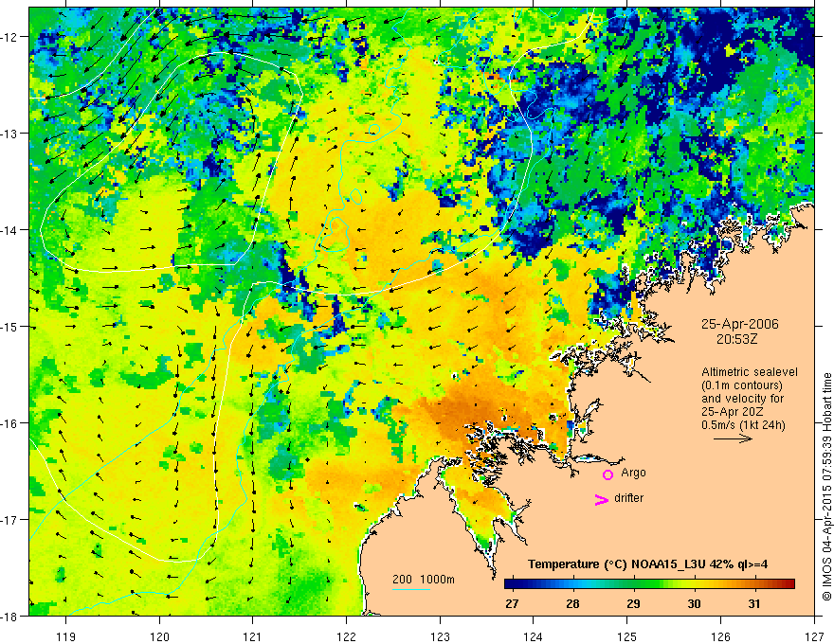Click longitude axis label 126
This screenshot has width=834, height=644.
720,636
